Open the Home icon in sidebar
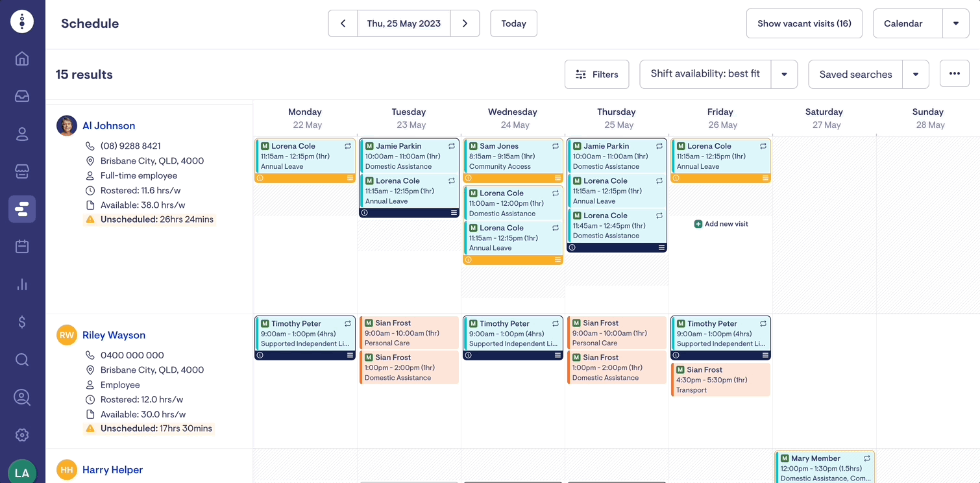This screenshot has width=980, height=483. 22,59
